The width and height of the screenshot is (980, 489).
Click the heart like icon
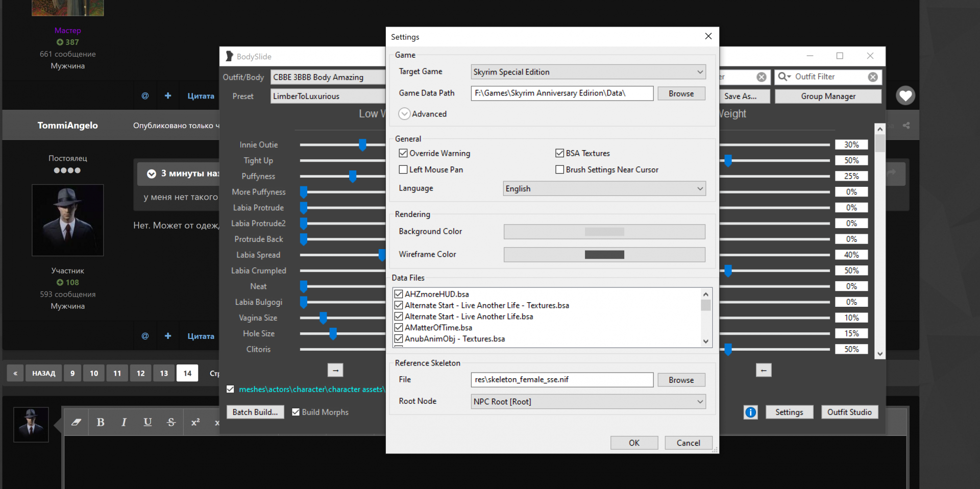coord(905,95)
